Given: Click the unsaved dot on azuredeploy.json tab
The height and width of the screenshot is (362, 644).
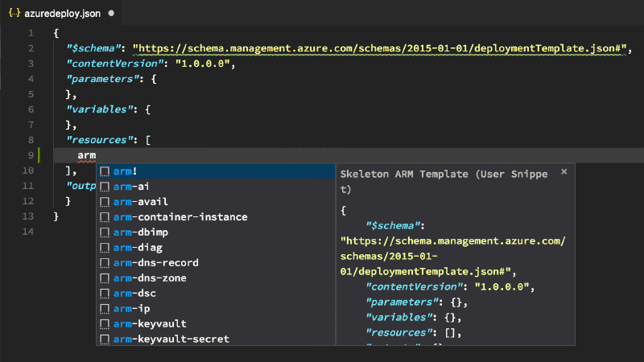Looking at the screenshot, I should [x=110, y=14].
